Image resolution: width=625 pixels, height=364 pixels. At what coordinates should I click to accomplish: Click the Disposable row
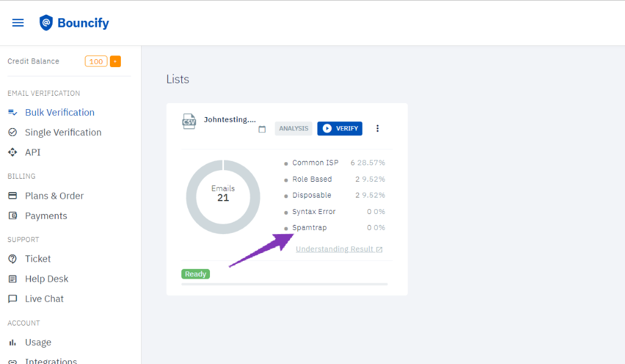[334, 195]
